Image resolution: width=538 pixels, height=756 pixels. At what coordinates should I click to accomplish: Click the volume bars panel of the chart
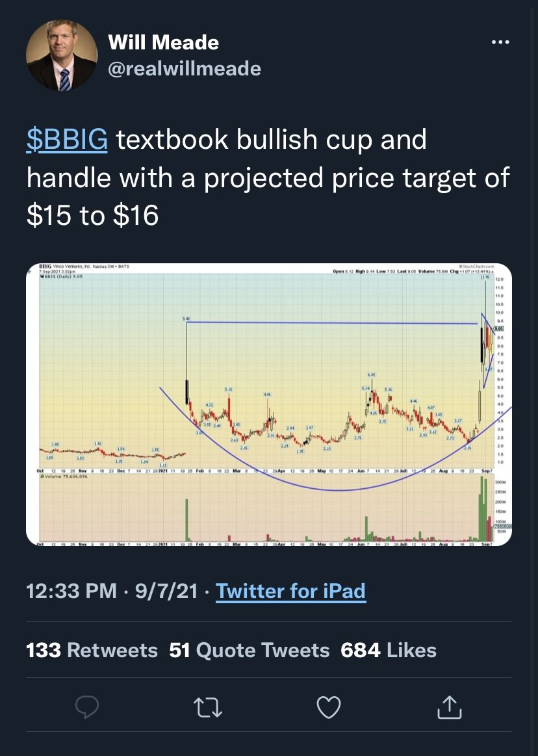tap(265, 509)
